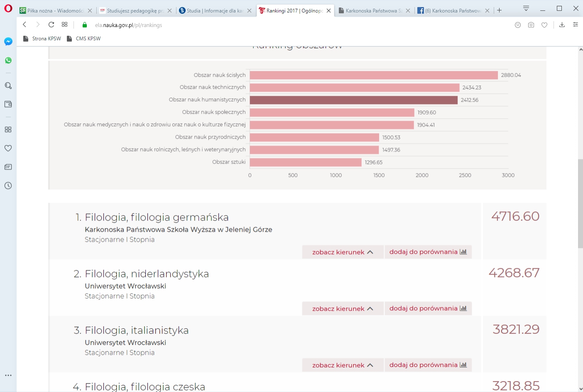Expand zobacz kierunek for italianistyka
The image size is (583, 392).
point(343,365)
